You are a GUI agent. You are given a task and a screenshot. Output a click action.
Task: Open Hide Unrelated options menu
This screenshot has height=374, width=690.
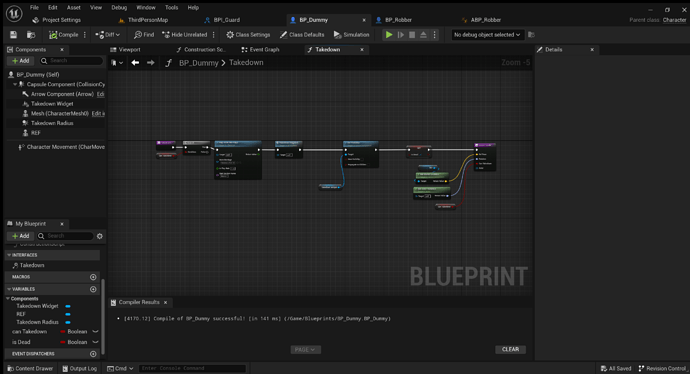coord(213,35)
